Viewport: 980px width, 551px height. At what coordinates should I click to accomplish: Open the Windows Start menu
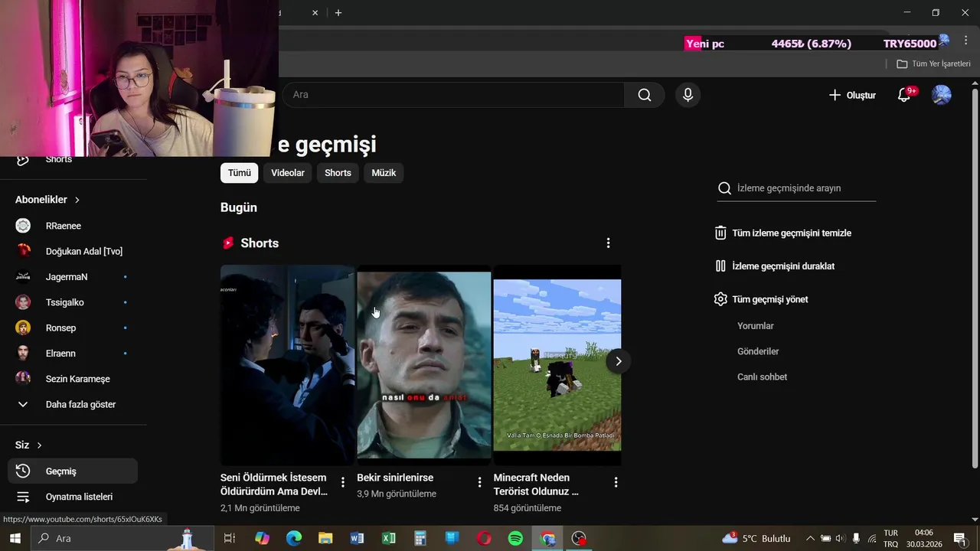(x=15, y=538)
